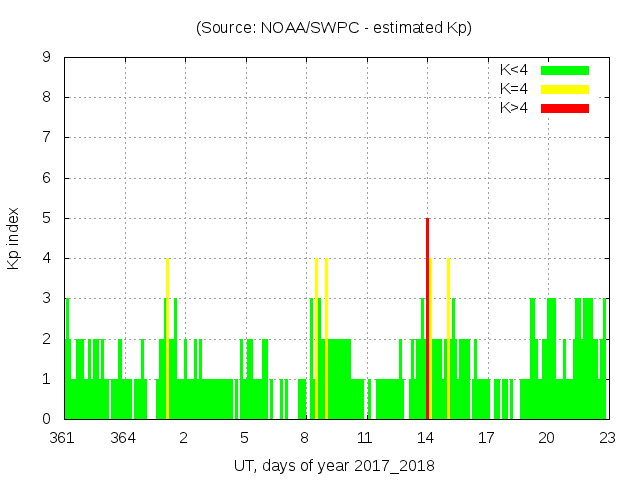Image resolution: width=640 pixels, height=480 pixels.
Task: Click the tall red Kp 5 bar
Action: [x=427, y=318]
